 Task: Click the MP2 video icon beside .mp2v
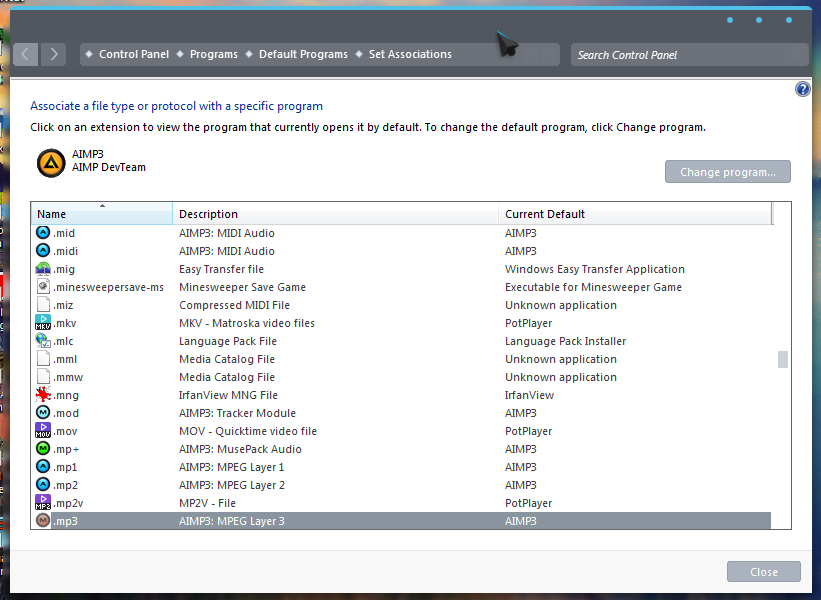(43, 503)
